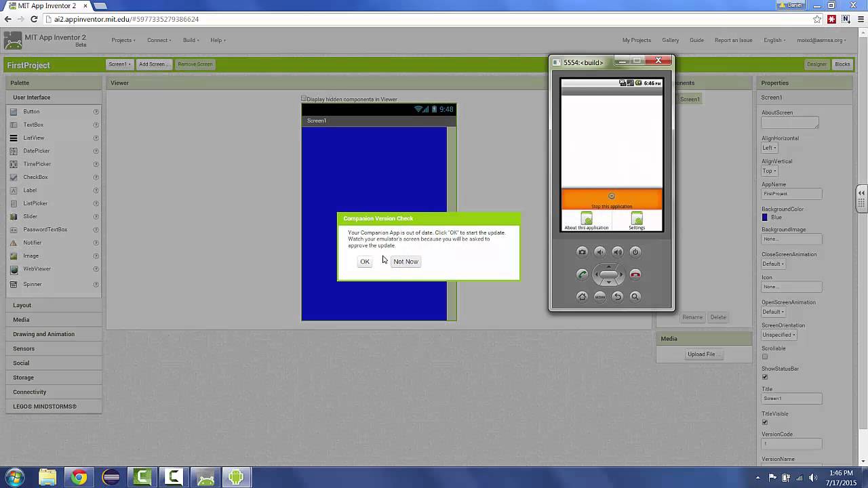This screenshot has width=868, height=488.
Task: Open the Help menu
Action: [x=218, y=40]
